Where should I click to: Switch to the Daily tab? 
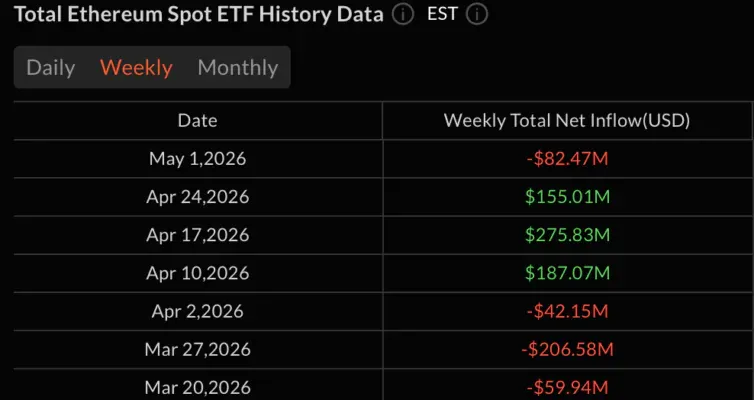[50, 67]
